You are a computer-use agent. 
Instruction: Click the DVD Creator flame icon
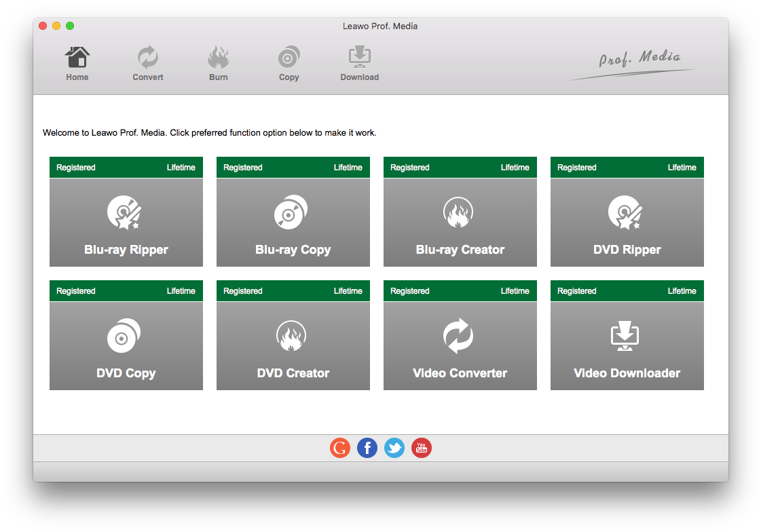291,336
